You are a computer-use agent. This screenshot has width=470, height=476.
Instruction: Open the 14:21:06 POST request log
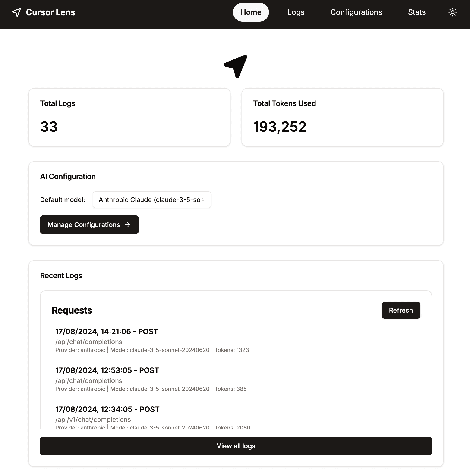(107, 332)
